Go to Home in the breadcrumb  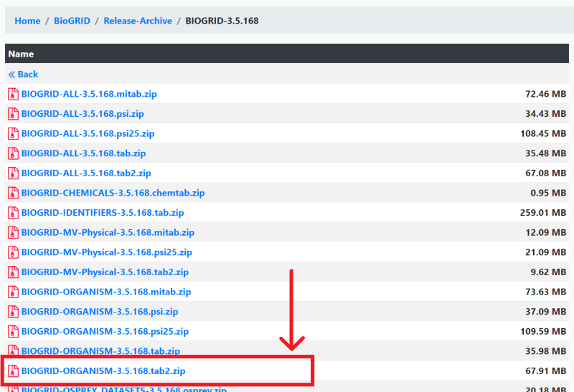click(27, 21)
